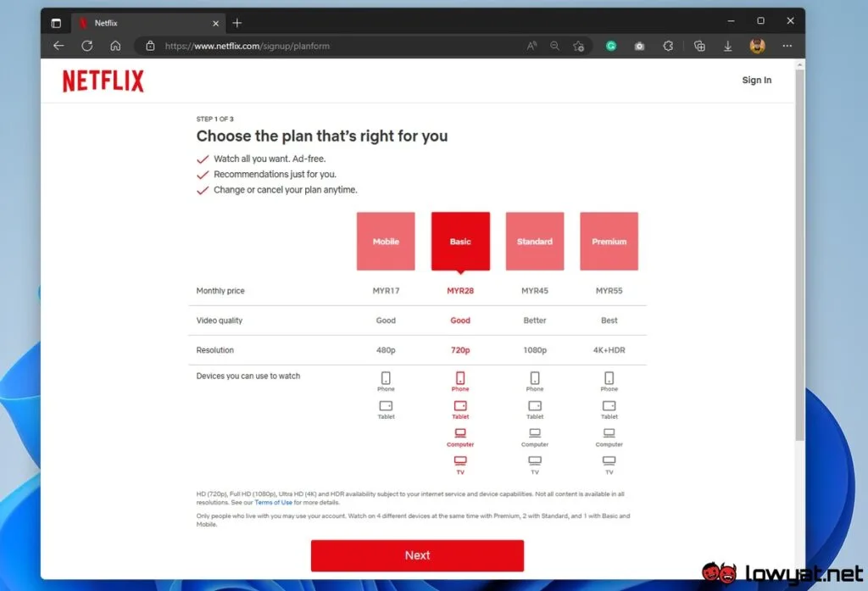Viewport: 868px width, 591px height.
Task: Open the Sign In link
Action: (757, 81)
